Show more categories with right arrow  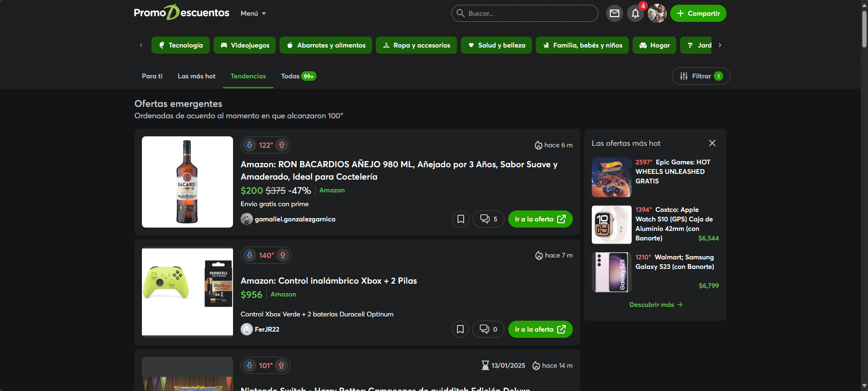click(720, 45)
